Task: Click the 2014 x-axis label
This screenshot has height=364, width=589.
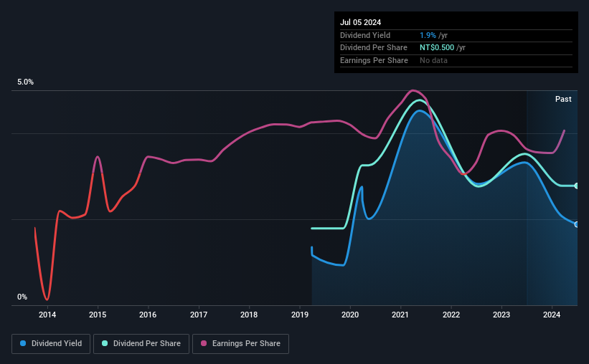Action: tap(47, 315)
